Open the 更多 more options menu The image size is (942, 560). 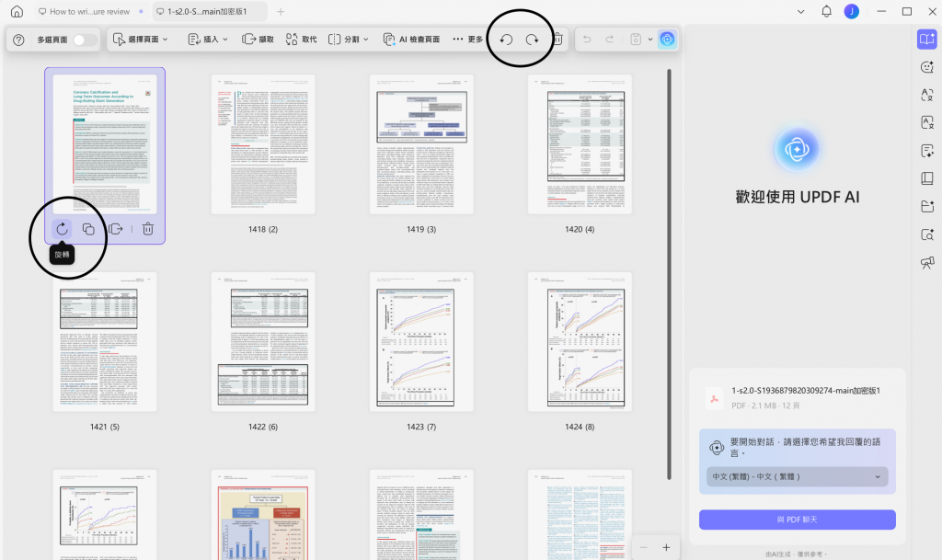pyautogui.click(x=467, y=40)
